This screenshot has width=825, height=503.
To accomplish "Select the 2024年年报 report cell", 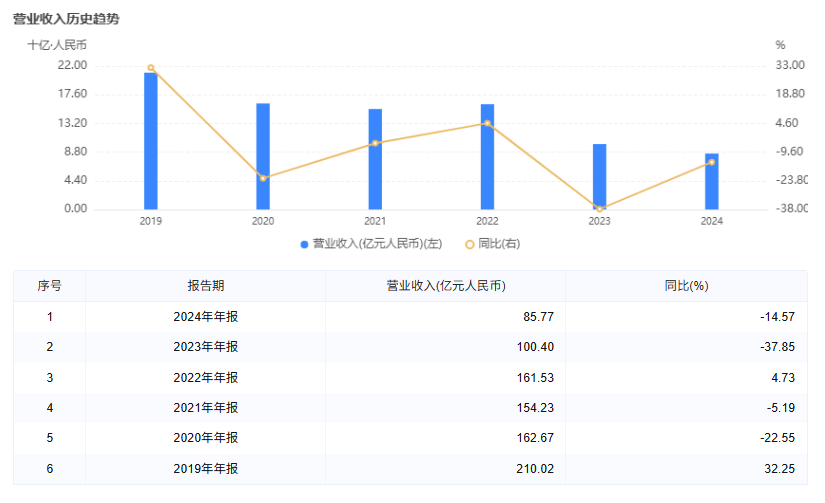I will (x=206, y=317).
